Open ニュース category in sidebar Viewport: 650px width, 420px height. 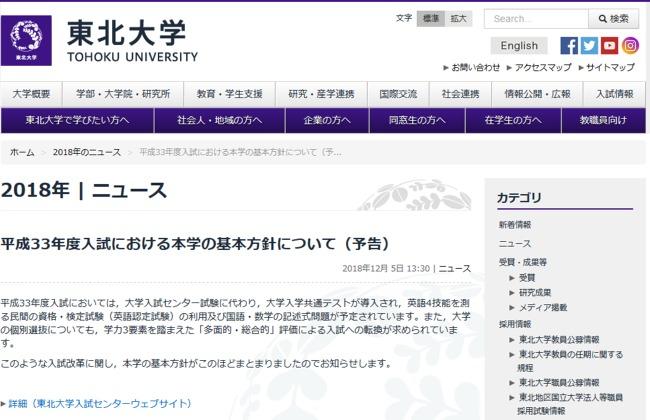515,244
